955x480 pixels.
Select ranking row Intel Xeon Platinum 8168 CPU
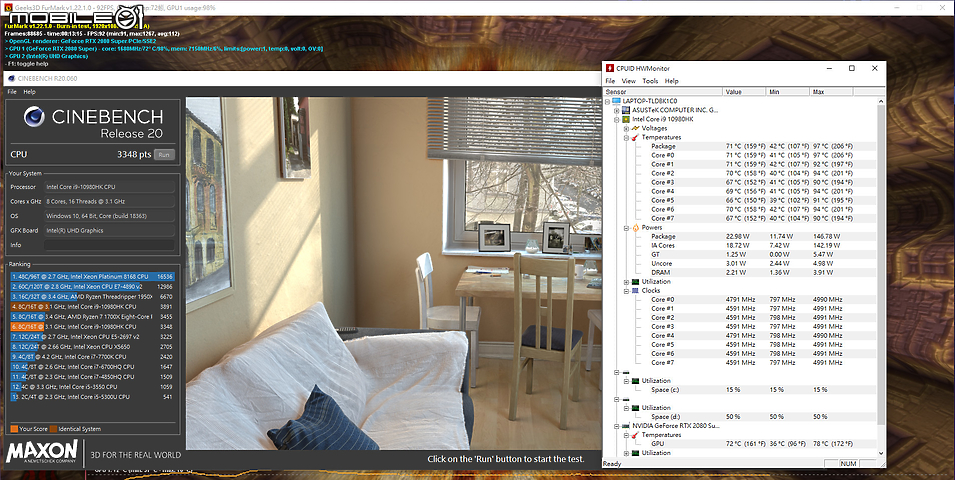click(92, 277)
